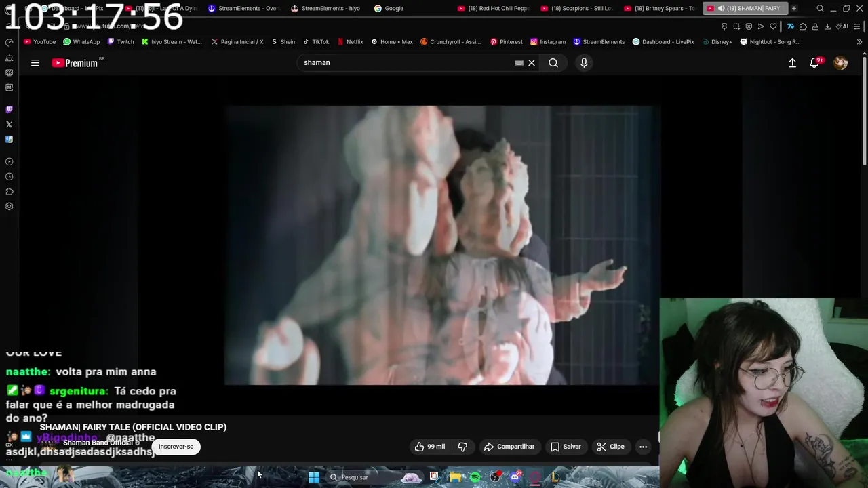Switch to the Britney Spears tab
This screenshot has width=868, height=488.
coord(660,8)
